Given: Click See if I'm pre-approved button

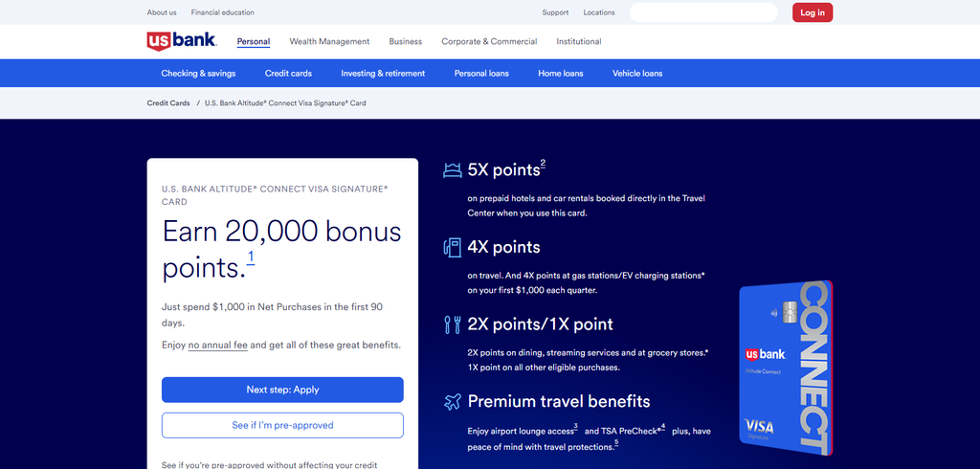Looking at the screenshot, I should click(282, 425).
